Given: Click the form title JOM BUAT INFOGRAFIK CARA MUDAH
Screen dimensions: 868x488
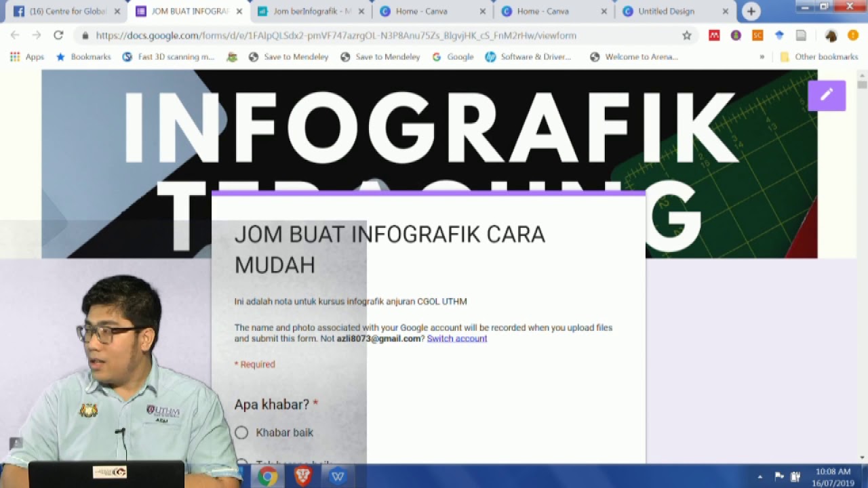Looking at the screenshot, I should click(389, 249).
